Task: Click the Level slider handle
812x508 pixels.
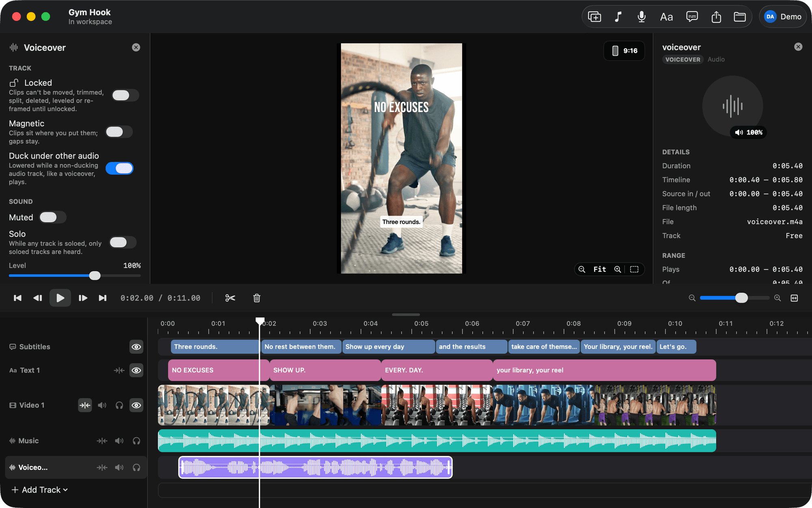Action: [95, 276]
